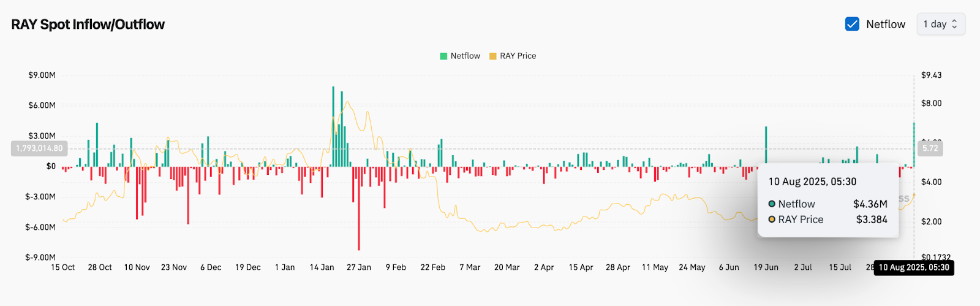
Task: Click the up-down chevron beside 1 day
Action: click(954, 24)
